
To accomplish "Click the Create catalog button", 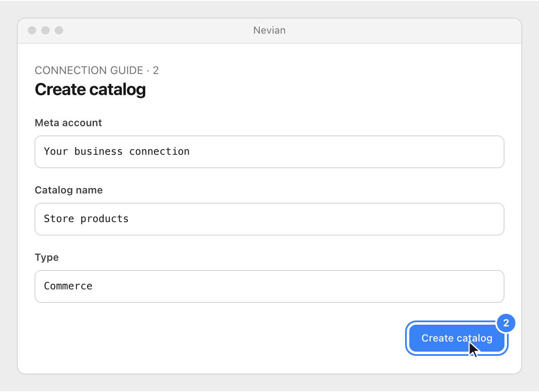I will pos(457,338).
